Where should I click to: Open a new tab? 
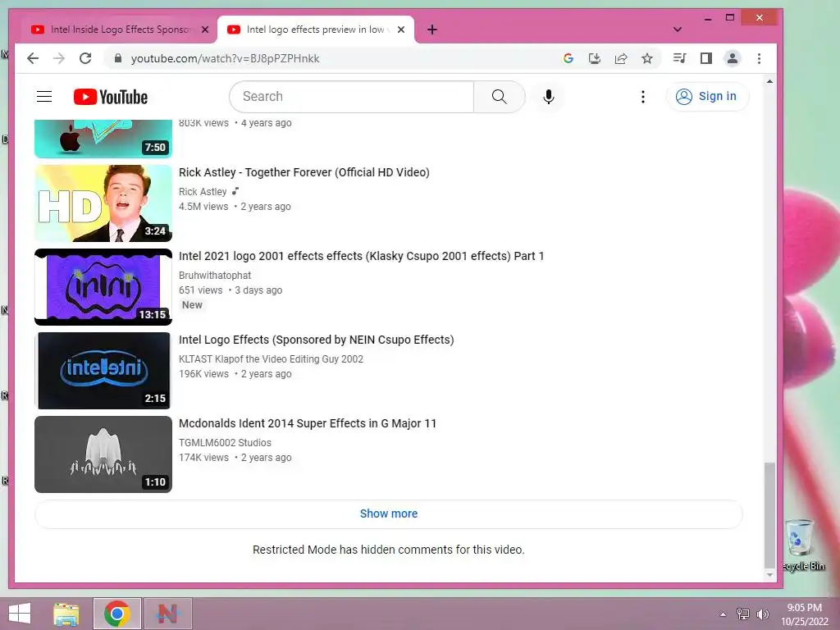(x=432, y=30)
